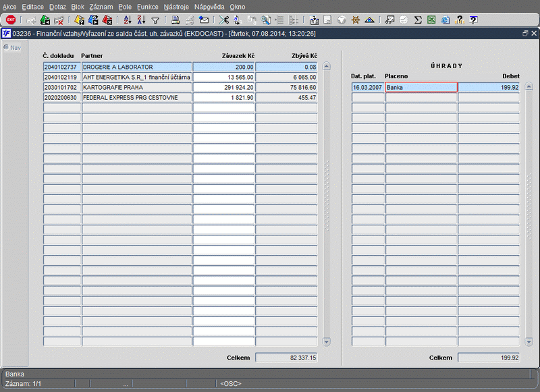Click the blue execute query icon

pos(93,20)
